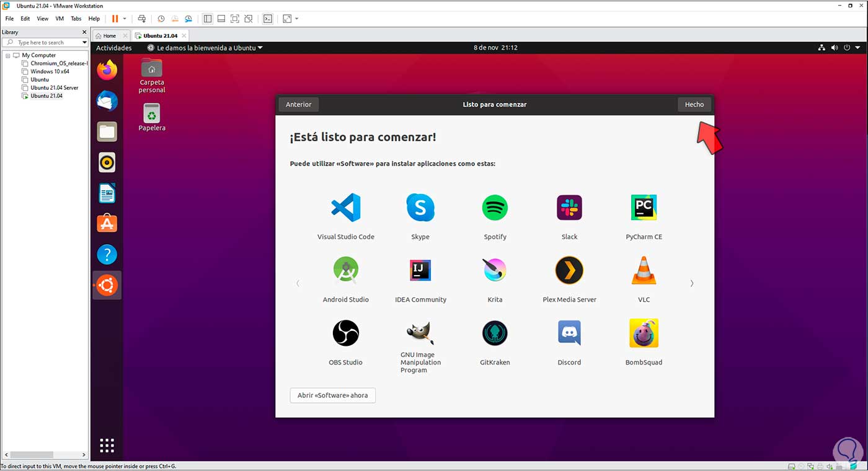Select the Discord app icon
This screenshot has width=868, height=471.
pyautogui.click(x=569, y=333)
